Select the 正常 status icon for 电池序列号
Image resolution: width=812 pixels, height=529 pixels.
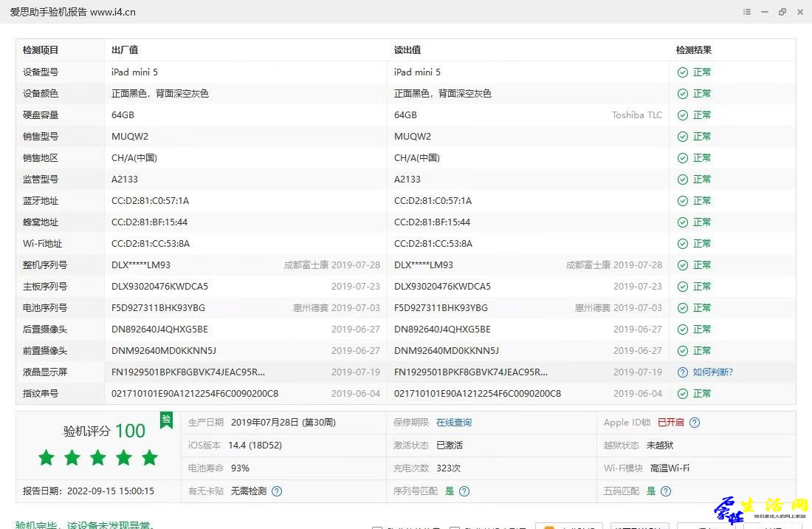pos(683,308)
